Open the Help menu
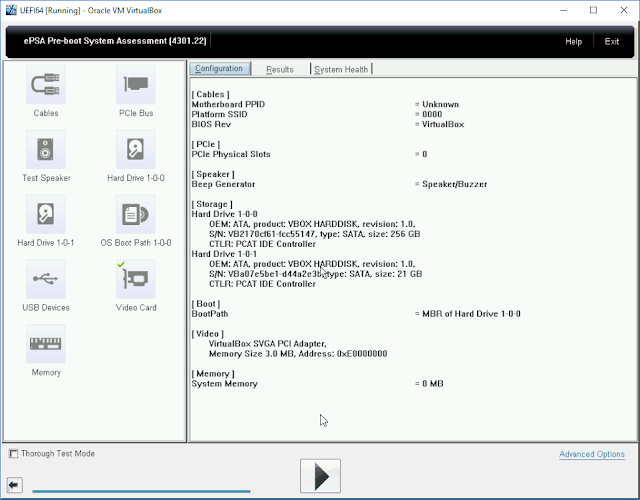 coord(573,42)
